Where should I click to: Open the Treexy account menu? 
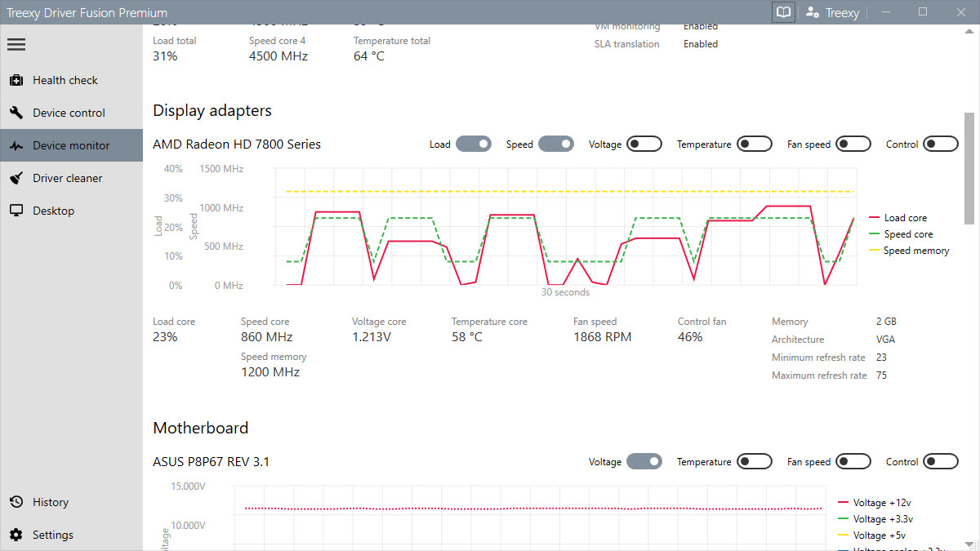coord(831,11)
